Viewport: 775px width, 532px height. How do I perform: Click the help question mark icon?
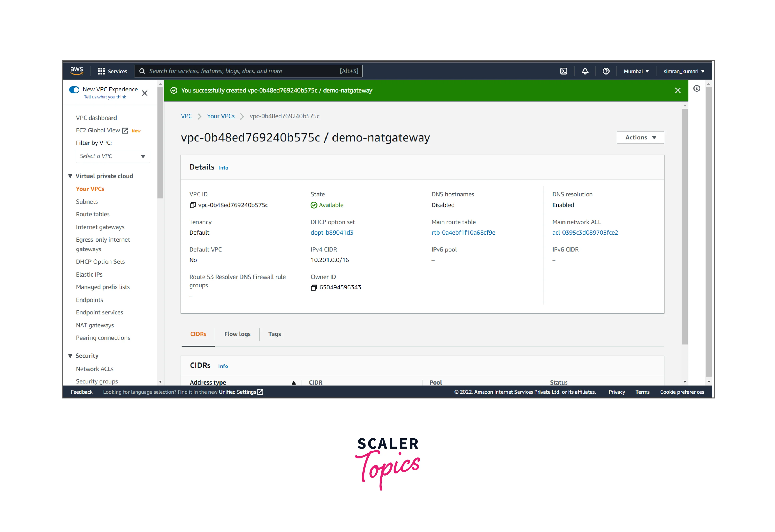(x=606, y=71)
